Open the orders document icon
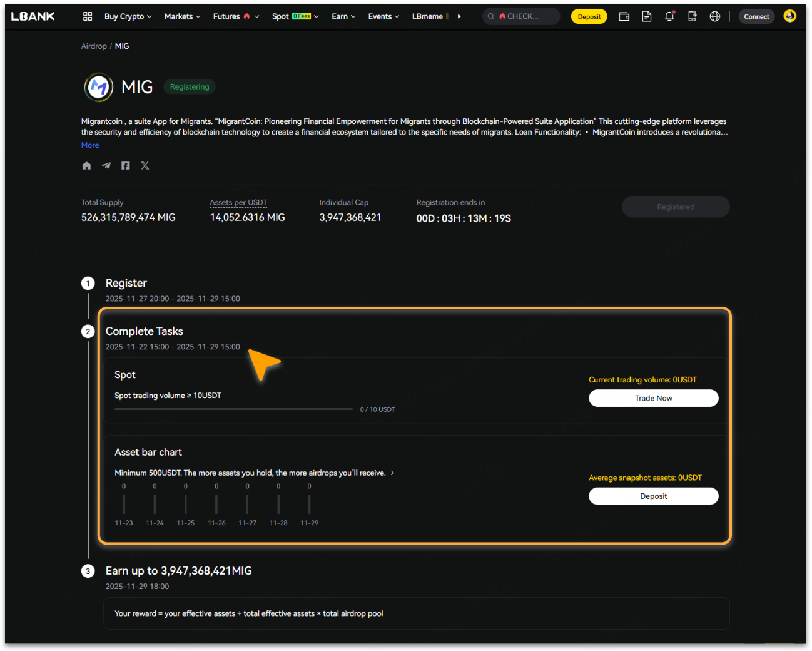The image size is (812, 651). point(647,17)
